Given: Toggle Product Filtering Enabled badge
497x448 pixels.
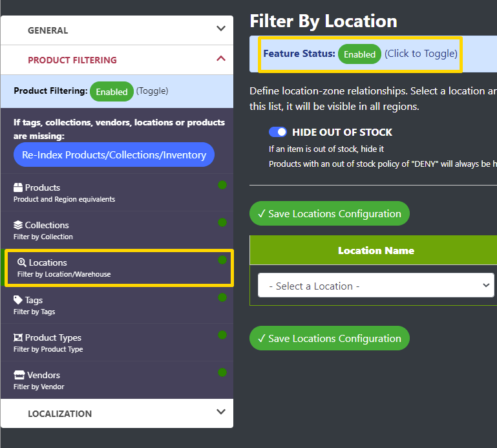Looking at the screenshot, I should coord(112,92).
